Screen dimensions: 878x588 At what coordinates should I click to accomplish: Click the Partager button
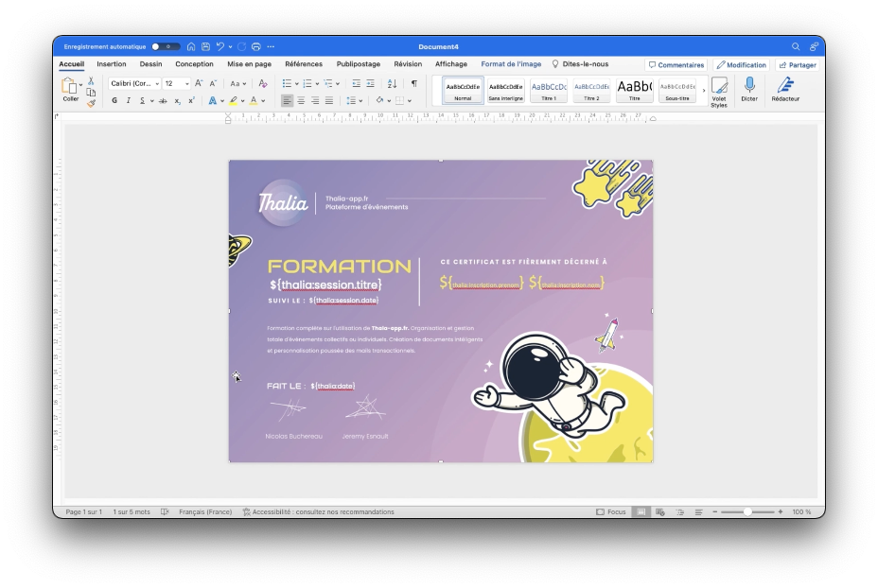(798, 65)
